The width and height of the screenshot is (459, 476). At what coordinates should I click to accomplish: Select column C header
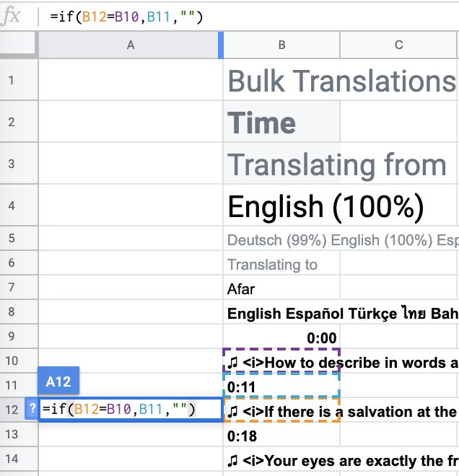[x=398, y=45]
